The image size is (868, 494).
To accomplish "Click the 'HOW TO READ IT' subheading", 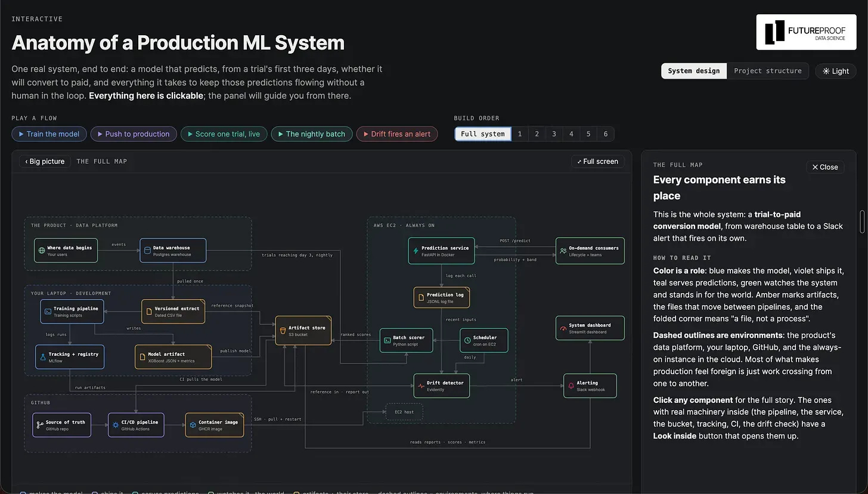I will point(682,258).
